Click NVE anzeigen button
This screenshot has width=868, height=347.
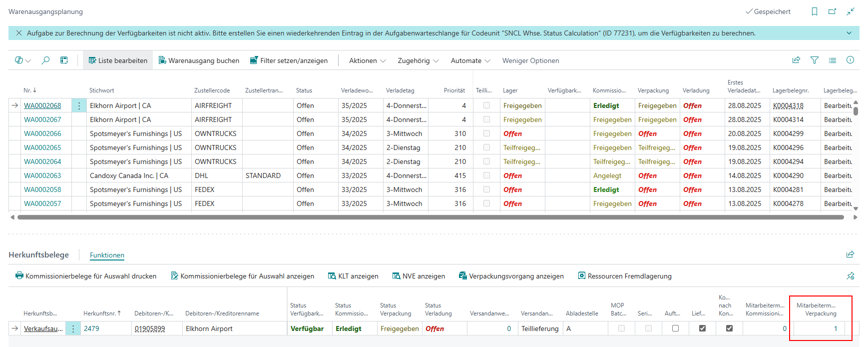pyautogui.click(x=419, y=276)
